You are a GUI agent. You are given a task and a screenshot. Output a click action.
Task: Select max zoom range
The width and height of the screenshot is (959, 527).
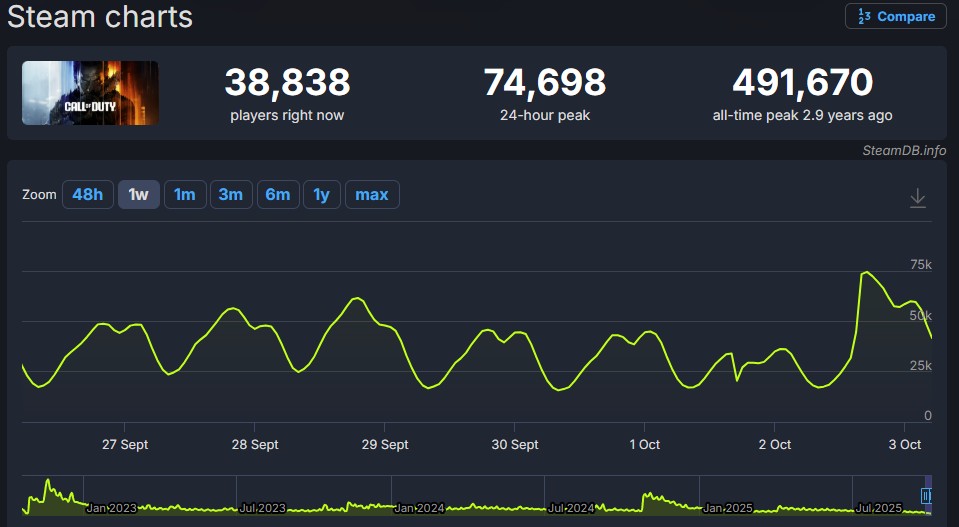[372, 194]
